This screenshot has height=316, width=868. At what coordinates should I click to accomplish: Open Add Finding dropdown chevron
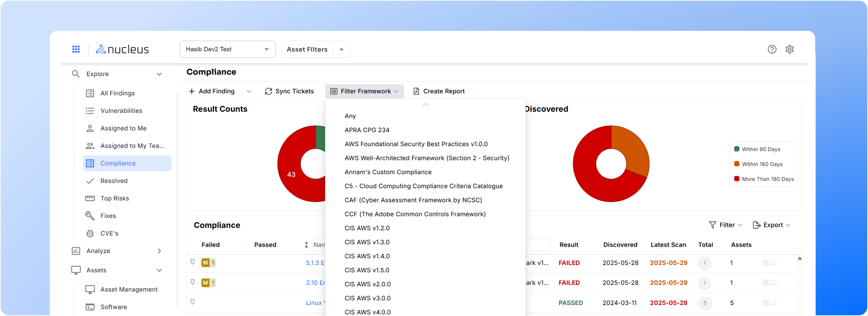click(249, 91)
